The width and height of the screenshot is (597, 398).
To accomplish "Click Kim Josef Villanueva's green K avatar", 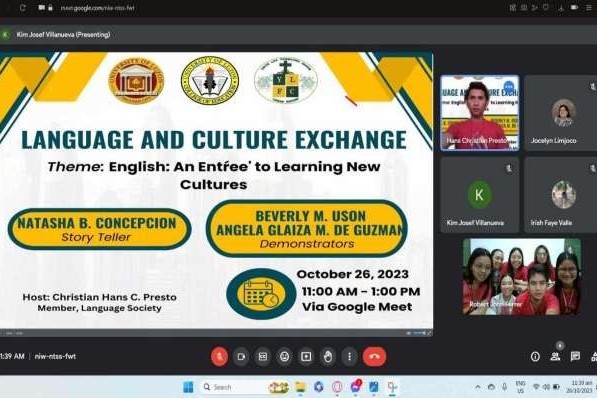I will [x=479, y=195].
